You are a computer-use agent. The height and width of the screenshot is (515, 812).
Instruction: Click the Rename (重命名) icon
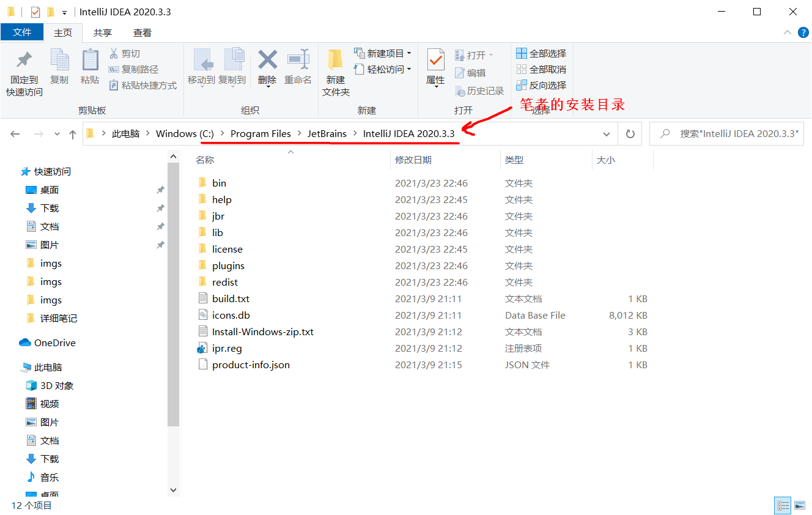pyautogui.click(x=298, y=60)
